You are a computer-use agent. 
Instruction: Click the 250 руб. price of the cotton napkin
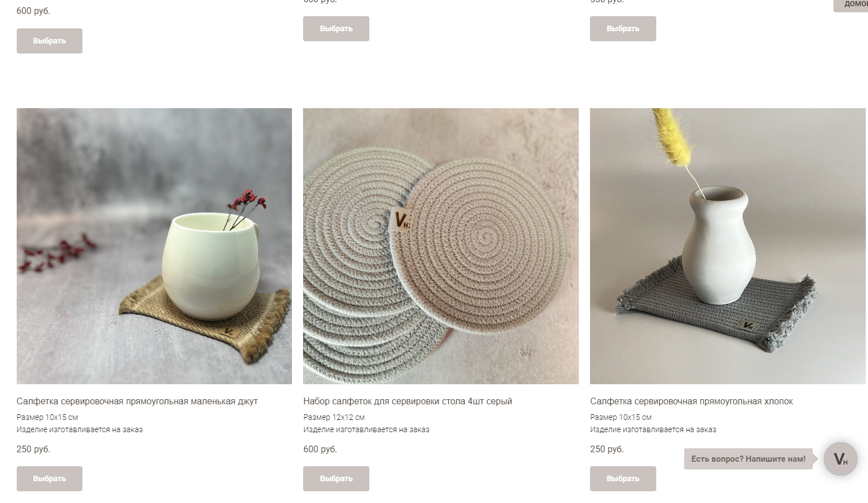[x=607, y=449]
